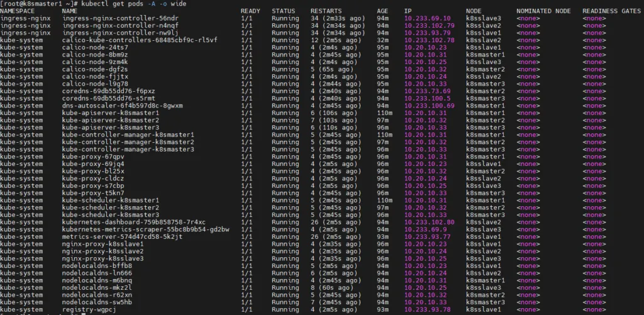Click pod name nodelocaldns-bffb8
Viewport: 644px width, 315px height.
97,266
